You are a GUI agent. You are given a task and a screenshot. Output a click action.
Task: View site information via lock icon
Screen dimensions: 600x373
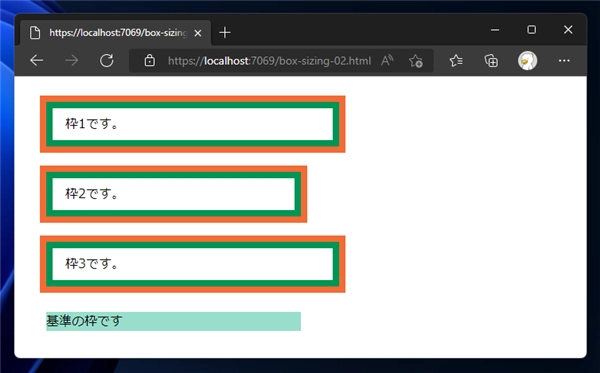click(x=150, y=60)
